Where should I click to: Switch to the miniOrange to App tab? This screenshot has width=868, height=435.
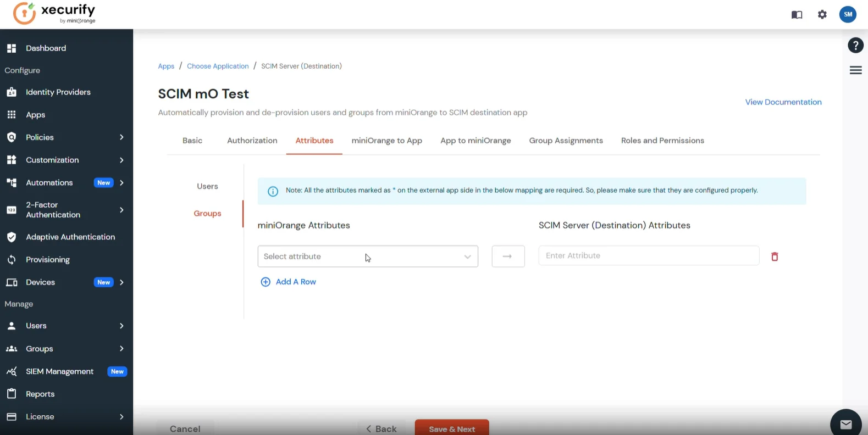(387, 141)
